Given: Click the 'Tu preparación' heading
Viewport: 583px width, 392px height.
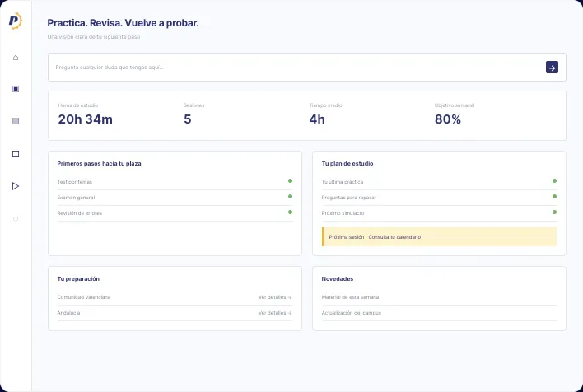Looking at the screenshot, I should coord(78,278).
